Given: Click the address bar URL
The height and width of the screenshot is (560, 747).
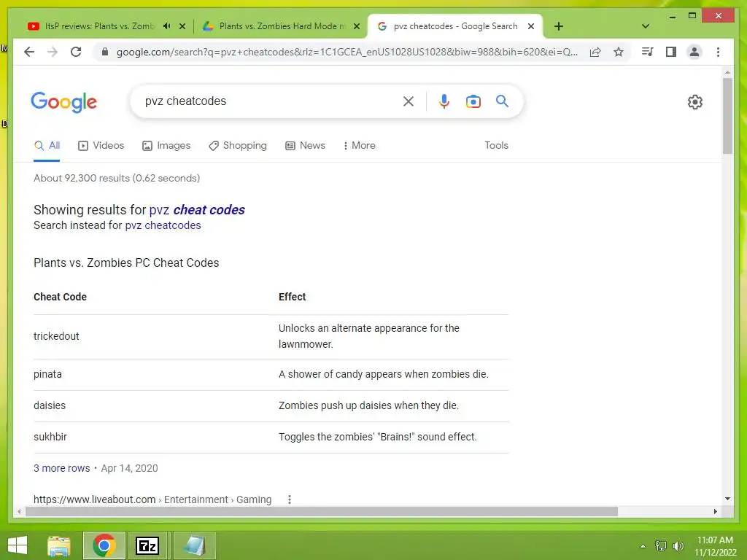Looking at the screenshot, I should (347, 52).
